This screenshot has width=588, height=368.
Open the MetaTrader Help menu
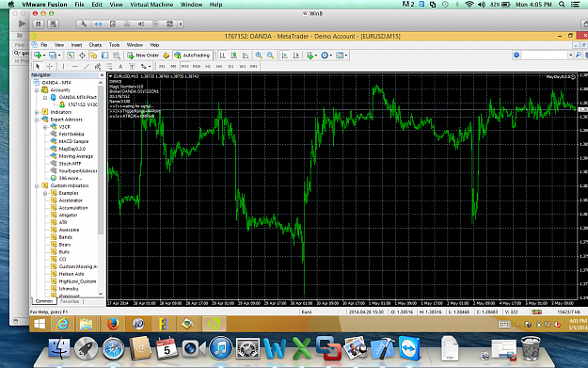point(154,45)
